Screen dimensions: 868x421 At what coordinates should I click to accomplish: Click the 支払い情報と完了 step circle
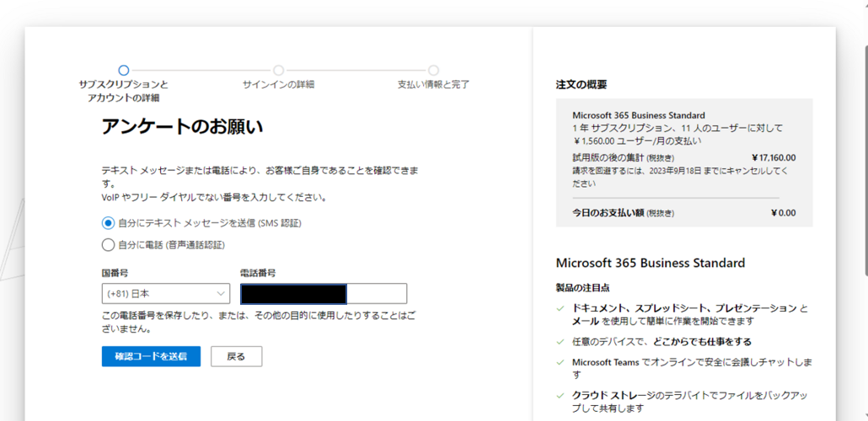[x=433, y=70]
